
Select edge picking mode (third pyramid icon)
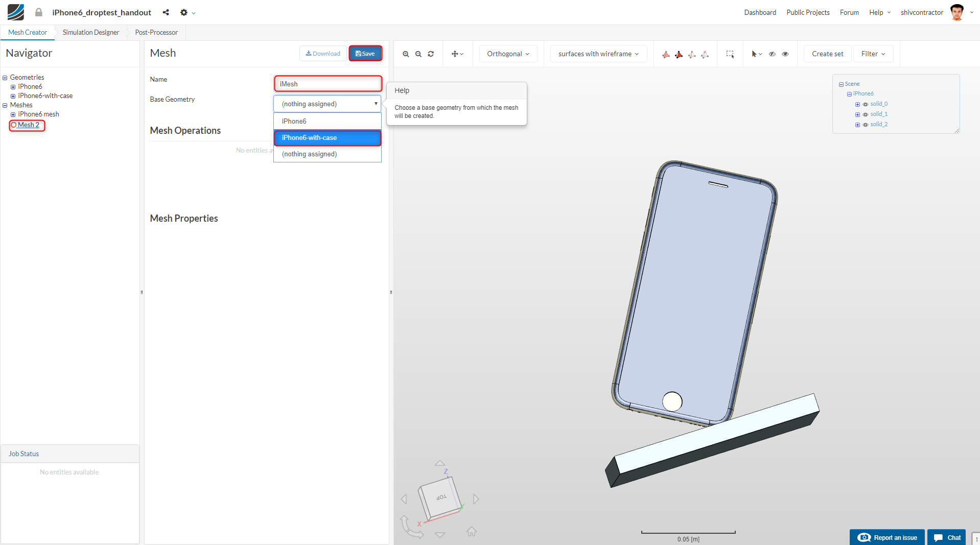pyautogui.click(x=692, y=54)
